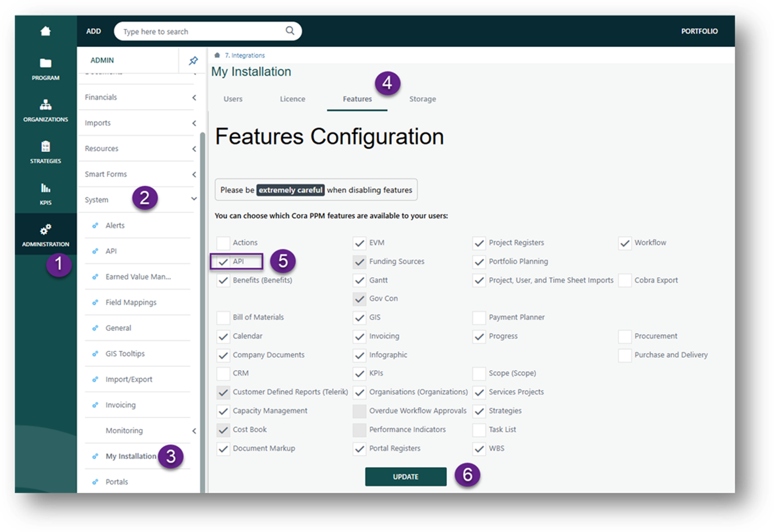This screenshot has height=532, width=774.
Task: Open the Program folder icon
Action: coord(45,63)
